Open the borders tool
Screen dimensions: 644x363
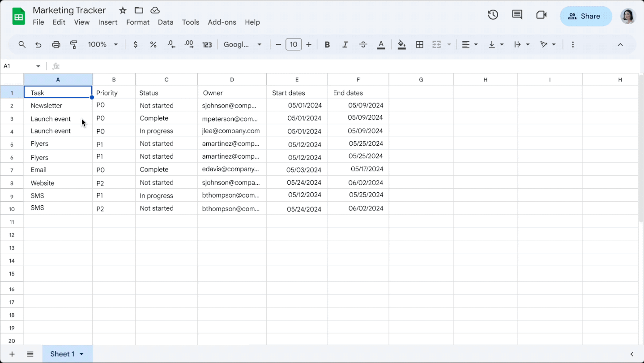click(x=419, y=44)
